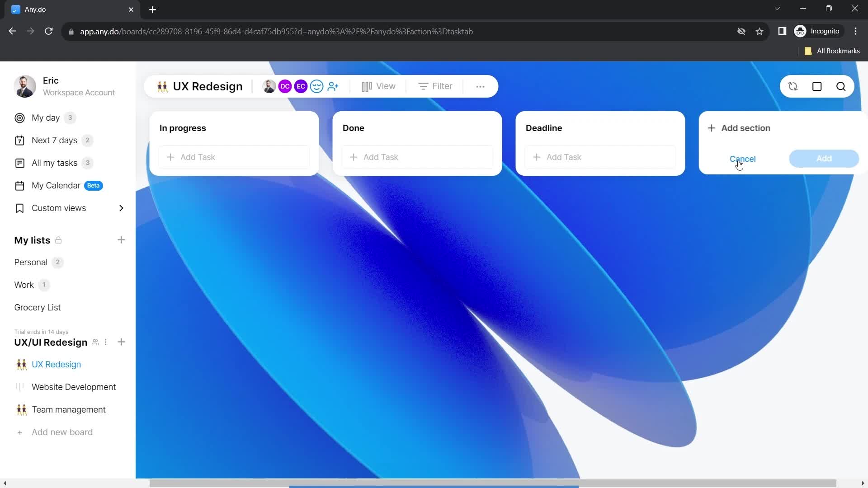Click the layout toggle icon top right

[817, 86]
